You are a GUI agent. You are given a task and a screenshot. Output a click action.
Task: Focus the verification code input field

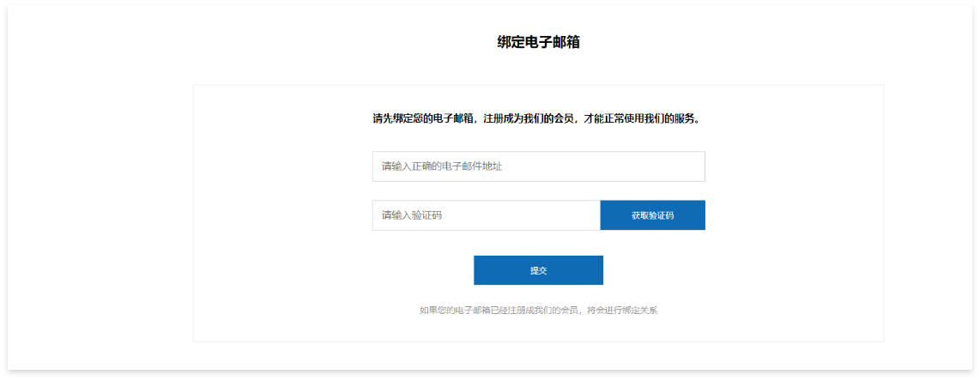point(486,215)
